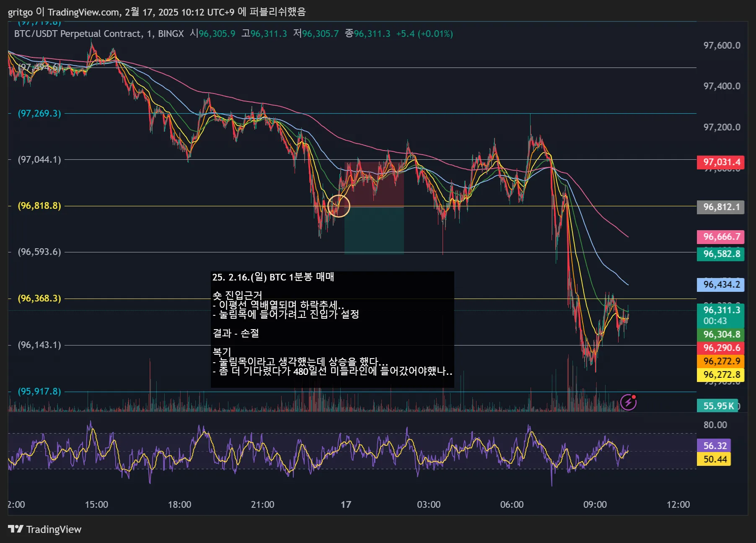This screenshot has height=543, width=756.
Task: Click the 09:00 time axis label
Action: (x=595, y=505)
